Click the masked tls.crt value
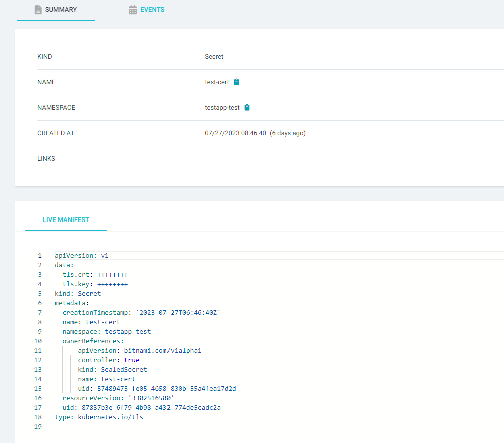Viewport: 504px width, 443px height. coord(112,275)
